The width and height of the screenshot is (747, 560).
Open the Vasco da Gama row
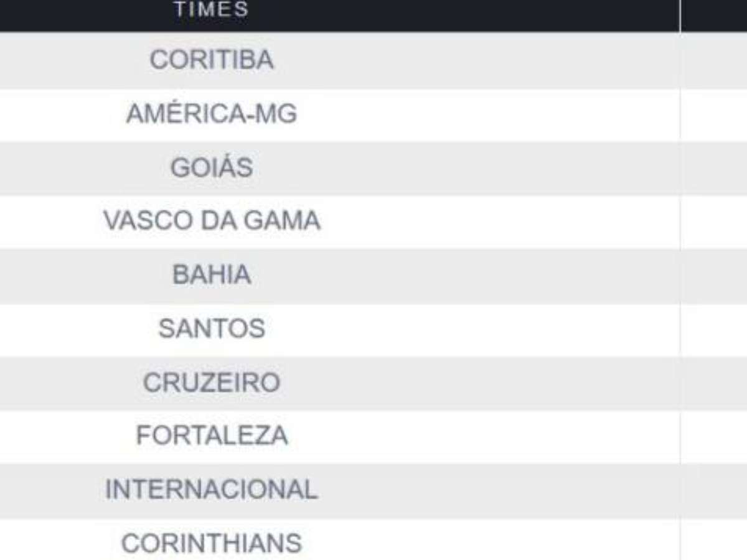(212, 222)
